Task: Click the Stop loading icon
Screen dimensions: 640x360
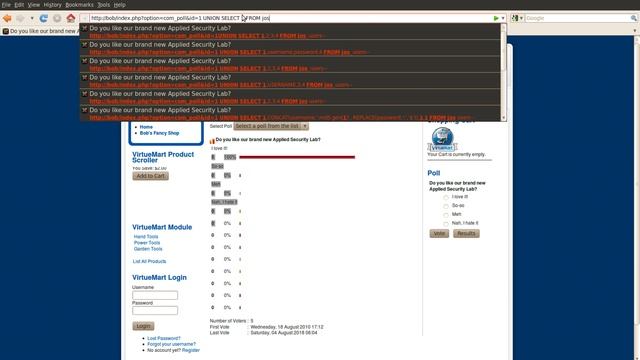Action: 57,18
